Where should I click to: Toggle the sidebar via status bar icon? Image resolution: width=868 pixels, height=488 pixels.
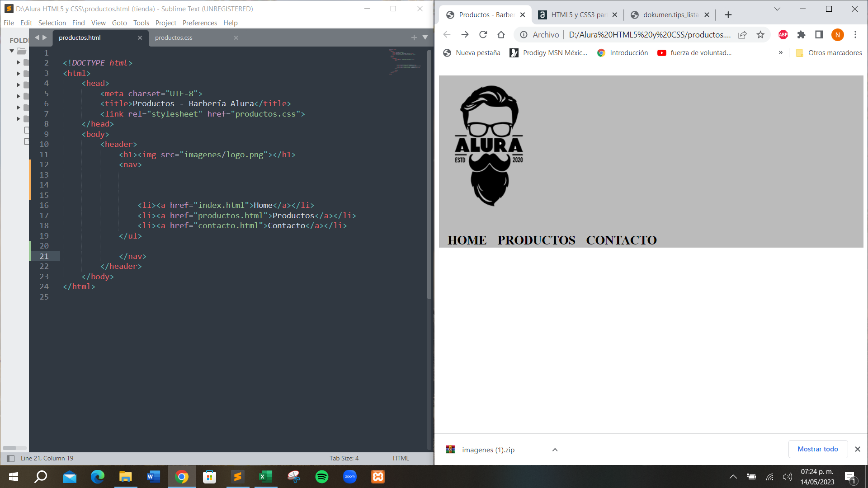(10, 459)
